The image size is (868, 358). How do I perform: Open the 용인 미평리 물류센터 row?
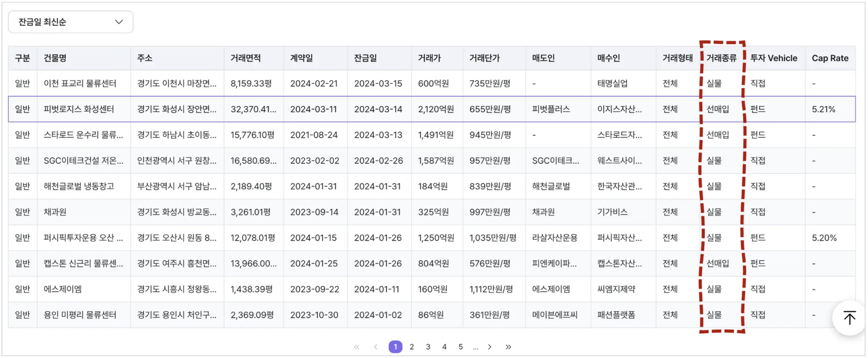click(80, 315)
